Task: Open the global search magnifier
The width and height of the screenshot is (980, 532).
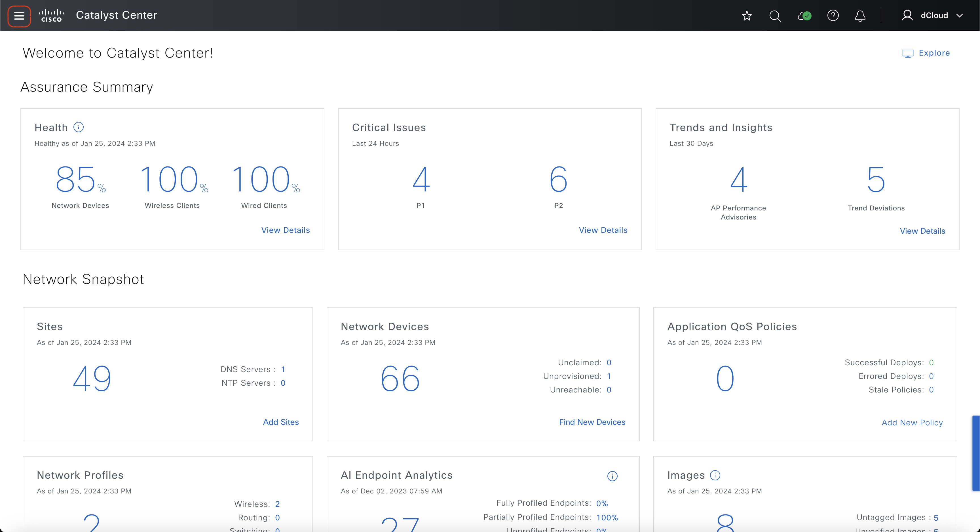Action: pos(775,16)
